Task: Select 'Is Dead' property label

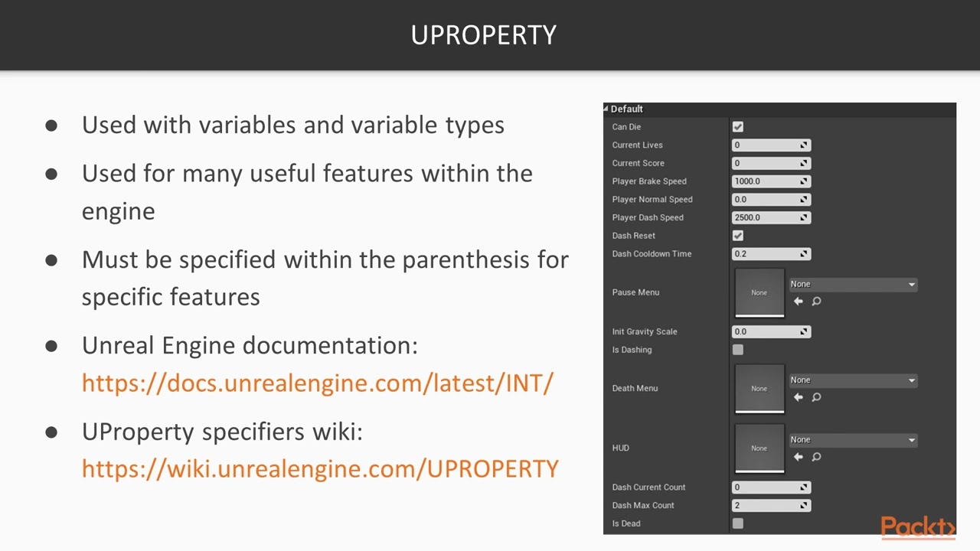Action: (x=626, y=523)
